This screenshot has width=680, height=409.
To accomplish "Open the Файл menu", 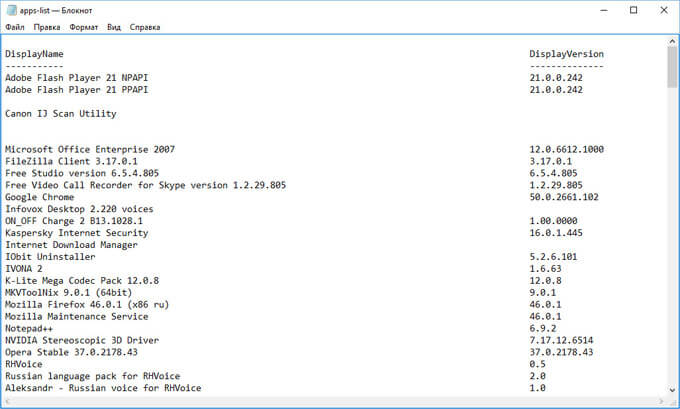I will [x=15, y=28].
